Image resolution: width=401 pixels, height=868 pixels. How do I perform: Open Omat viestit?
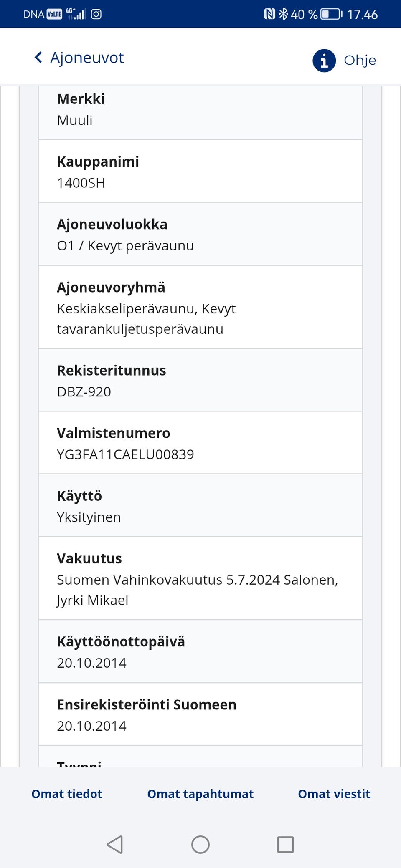point(334,794)
